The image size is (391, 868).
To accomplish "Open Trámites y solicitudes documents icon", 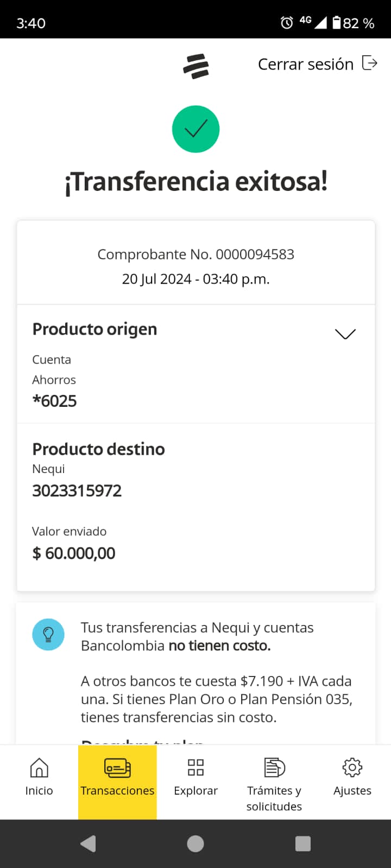I will (274, 768).
